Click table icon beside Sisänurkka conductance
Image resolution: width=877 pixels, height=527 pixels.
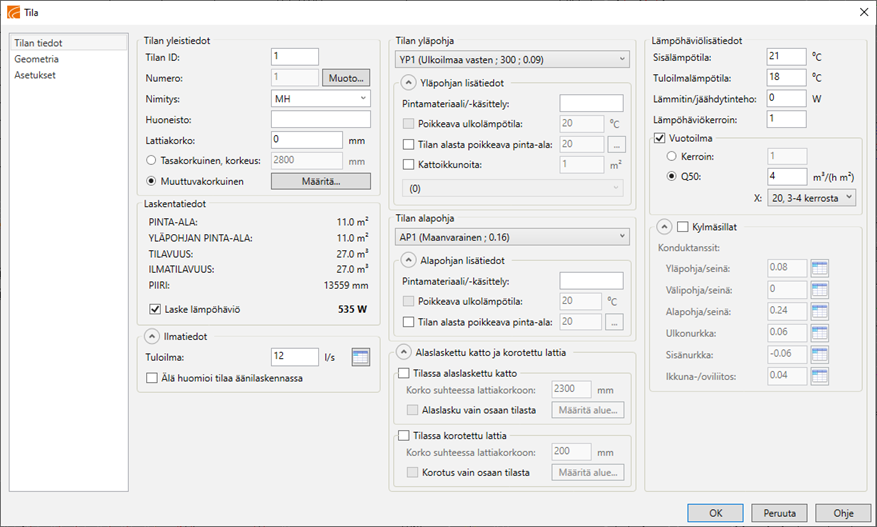click(820, 355)
